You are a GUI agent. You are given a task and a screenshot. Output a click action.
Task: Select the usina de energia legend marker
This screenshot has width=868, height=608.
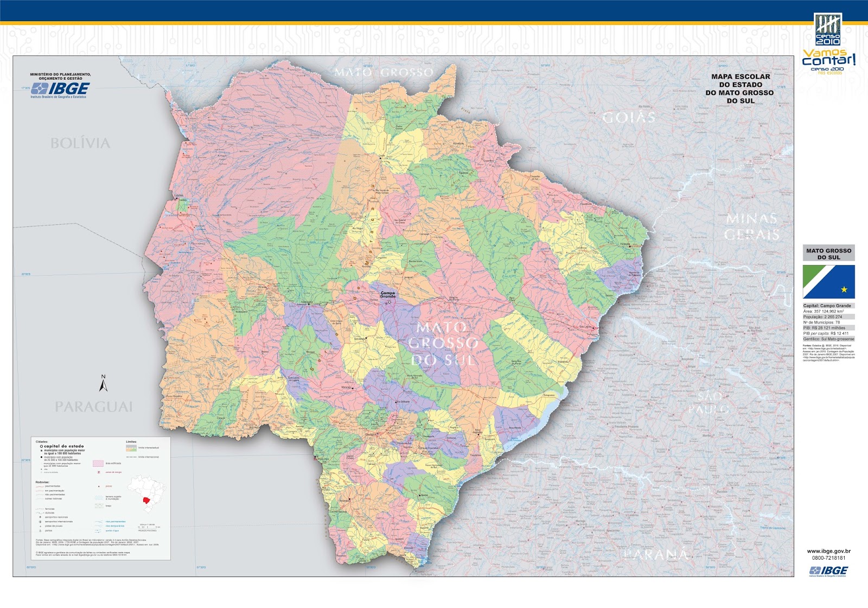98,472
